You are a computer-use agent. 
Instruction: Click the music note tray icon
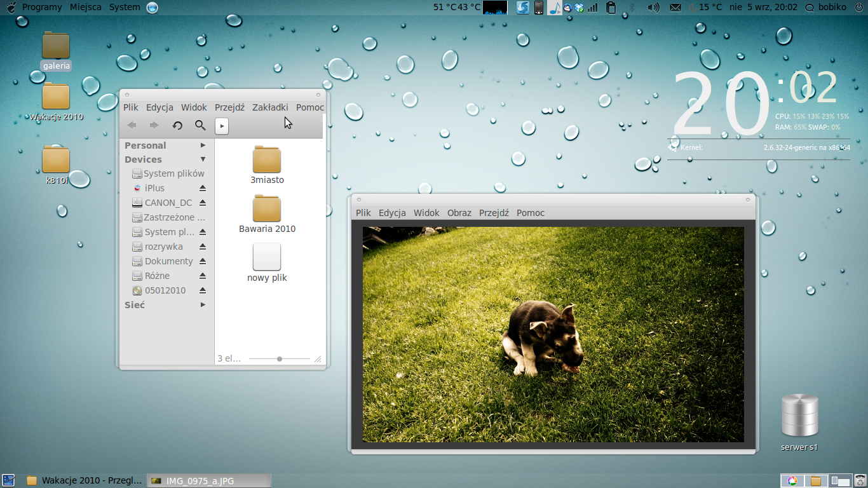[554, 8]
